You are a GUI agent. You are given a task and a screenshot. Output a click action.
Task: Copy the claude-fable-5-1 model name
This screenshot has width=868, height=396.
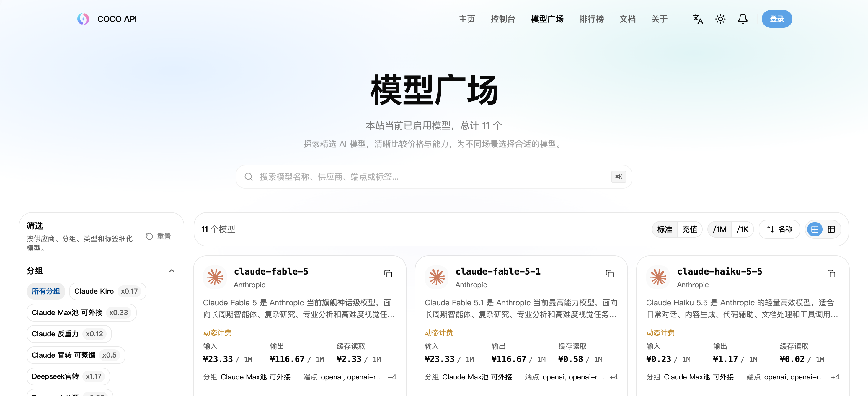click(x=610, y=274)
